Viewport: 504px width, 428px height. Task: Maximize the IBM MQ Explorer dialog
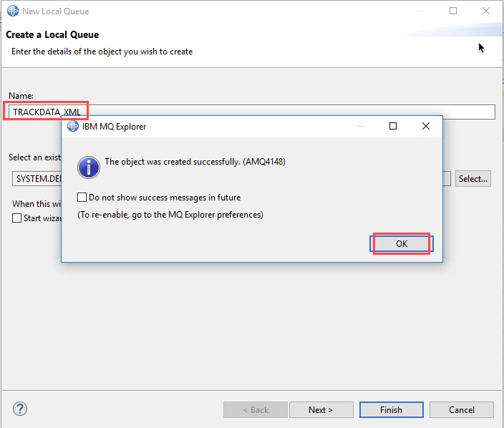point(393,126)
